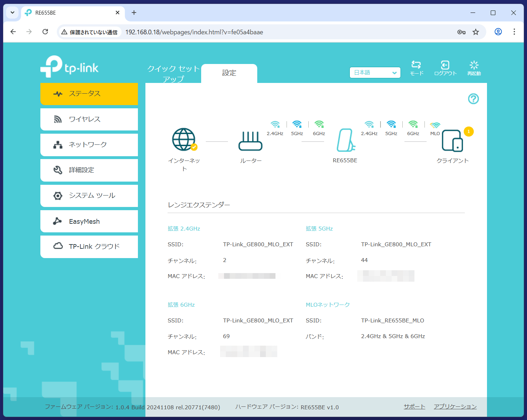This screenshot has width=527, height=420.
Task: Open a new browser tab
Action: pos(134,13)
